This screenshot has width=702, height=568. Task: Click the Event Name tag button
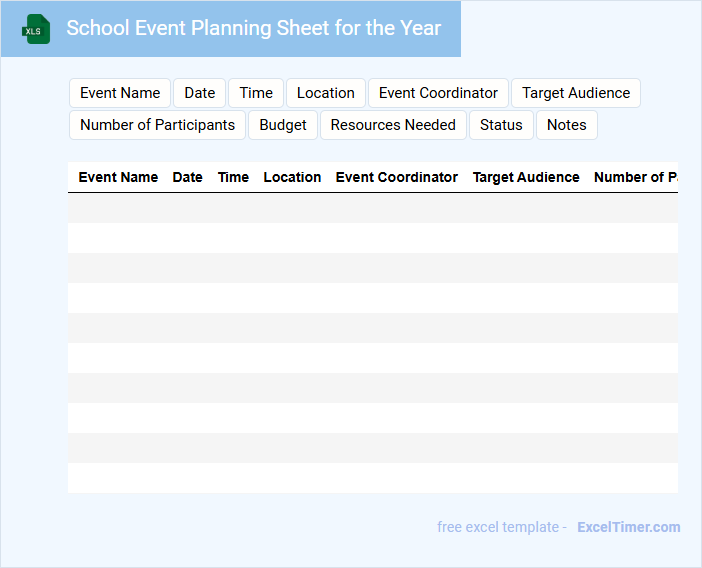tap(120, 93)
